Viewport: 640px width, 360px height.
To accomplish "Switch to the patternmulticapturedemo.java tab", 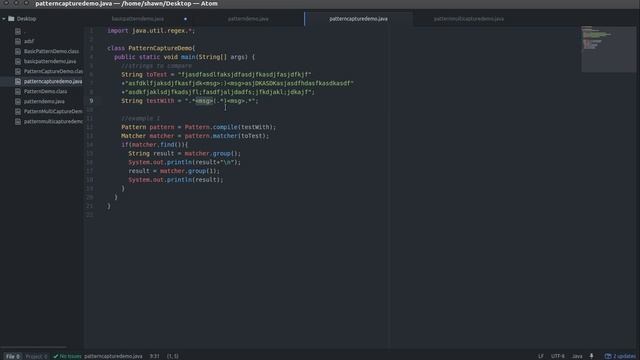I will point(469,19).
